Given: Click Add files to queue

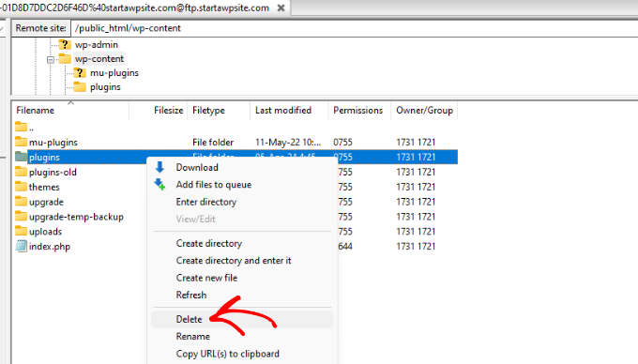Looking at the screenshot, I should 214,185.
